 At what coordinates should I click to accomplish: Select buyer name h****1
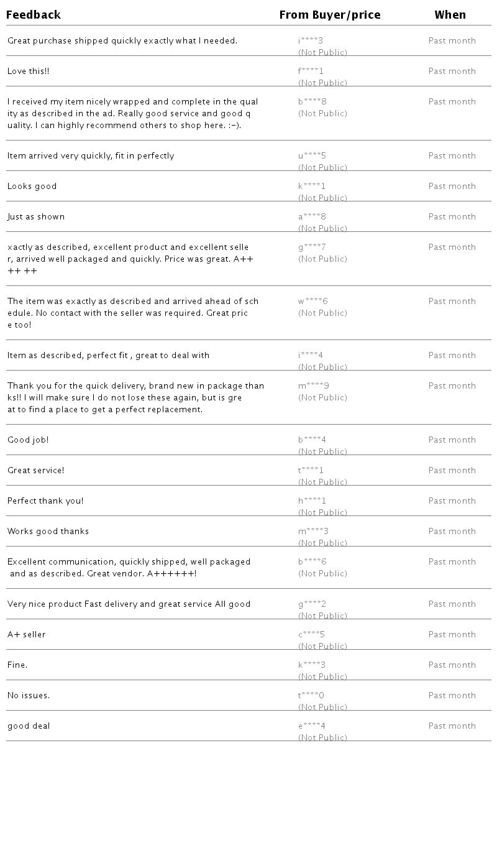(312, 501)
